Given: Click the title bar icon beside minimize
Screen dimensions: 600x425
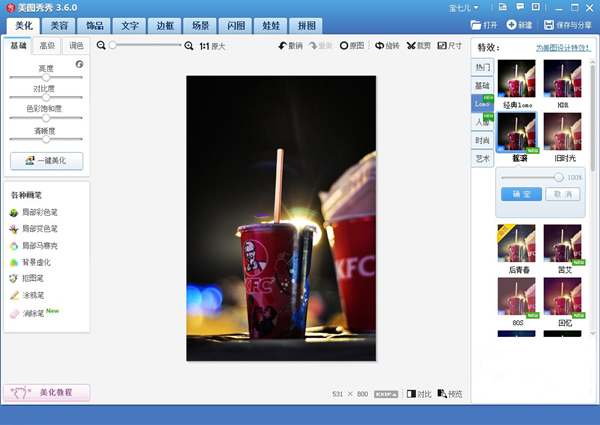Looking at the screenshot, I should tap(536, 7).
